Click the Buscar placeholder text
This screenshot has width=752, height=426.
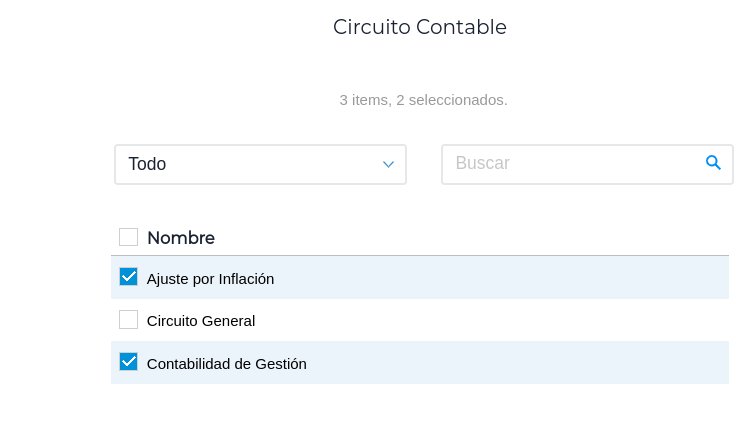pyautogui.click(x=482, y=164)
